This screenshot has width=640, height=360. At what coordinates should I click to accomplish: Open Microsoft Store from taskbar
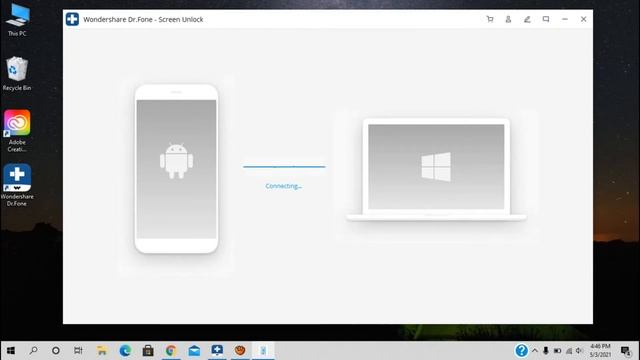click(x=148, y=351)
